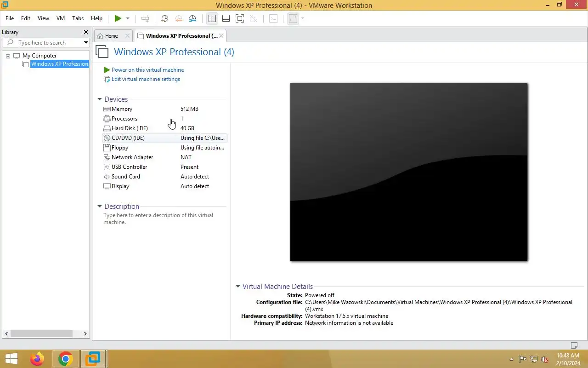
Task: Toggle the thumbnail bar view icon
Action: 226,18
